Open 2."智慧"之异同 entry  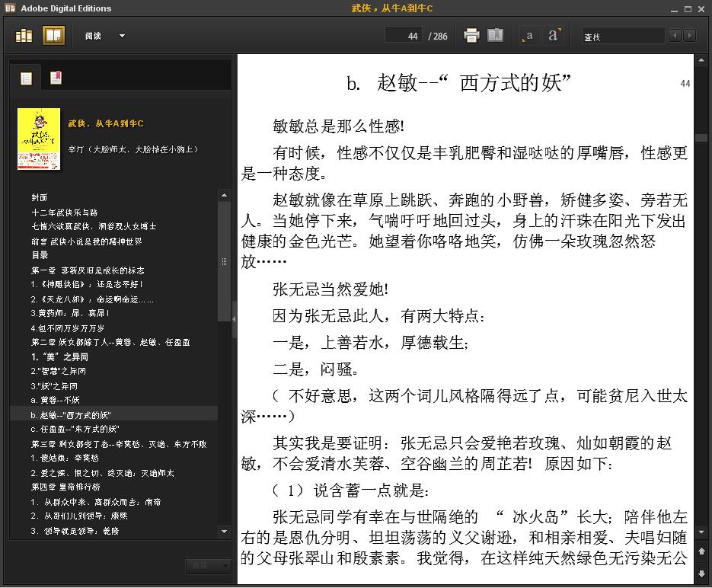pos(58,371)
